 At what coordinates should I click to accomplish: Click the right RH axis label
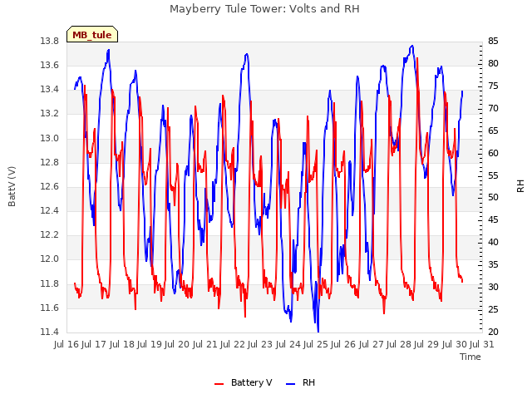click(520, 186)
